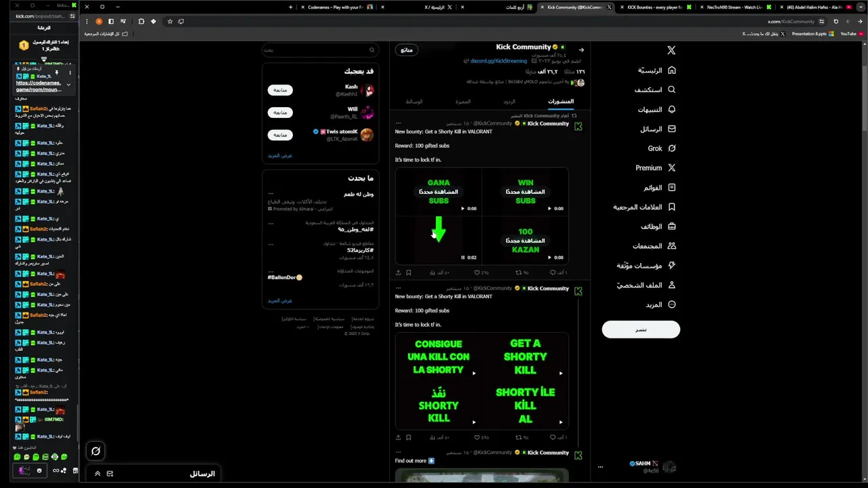The image size is (868, 488).
Task: Expand the الرسائل messages drawer
Action: pyautogui.click(x=98, y=474)
